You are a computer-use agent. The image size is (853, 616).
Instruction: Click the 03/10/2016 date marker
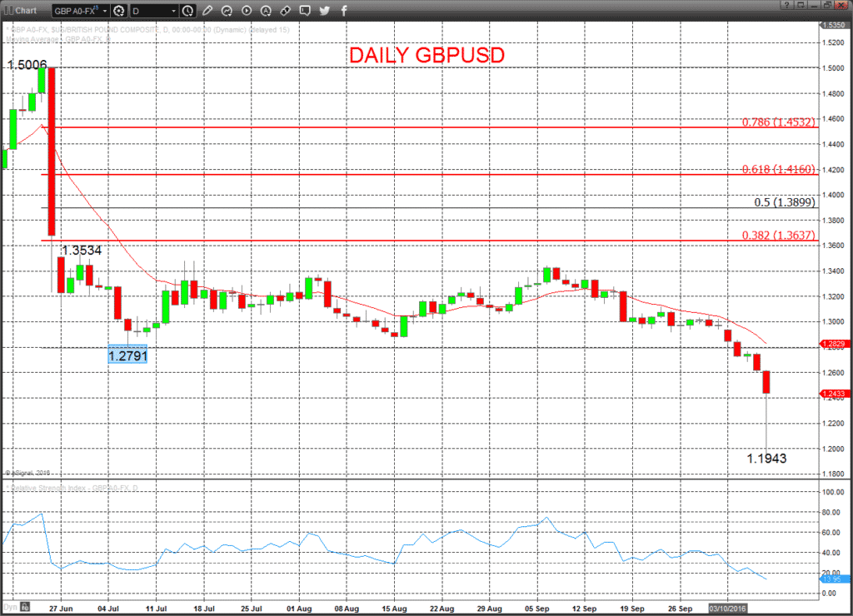728,609
